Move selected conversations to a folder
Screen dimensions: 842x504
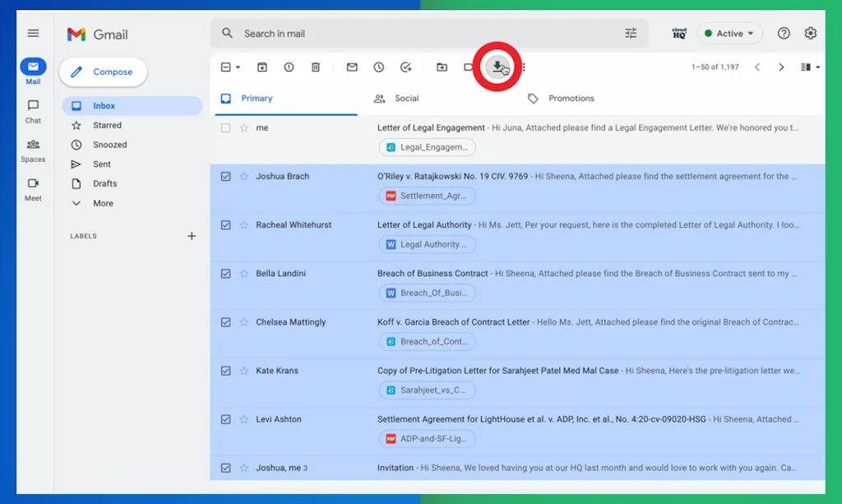(x=443, y=67)
